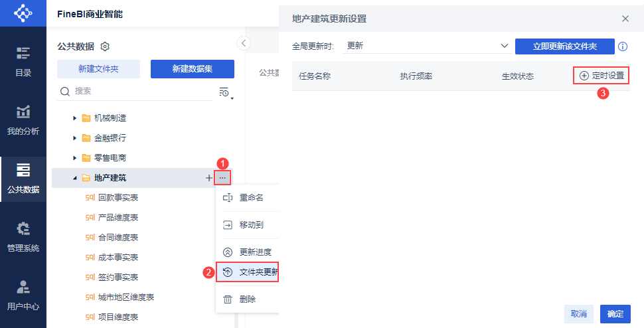Open 用户中心 in the sidebar
Screen dimensions: 644x328
point(23,295)
